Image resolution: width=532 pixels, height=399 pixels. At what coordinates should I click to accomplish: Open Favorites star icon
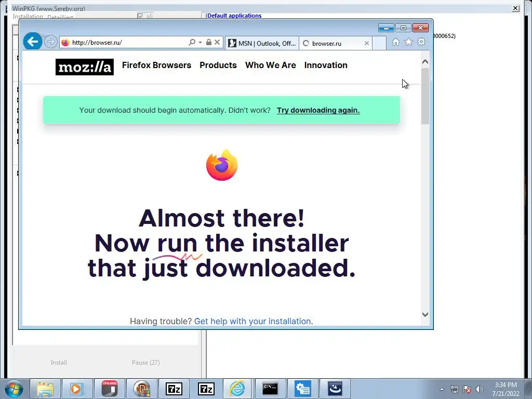[408, 42]
